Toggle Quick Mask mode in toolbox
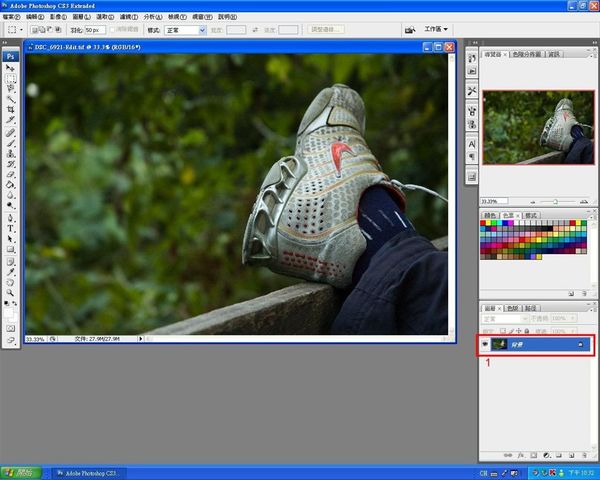 click(x=10, y=328)
